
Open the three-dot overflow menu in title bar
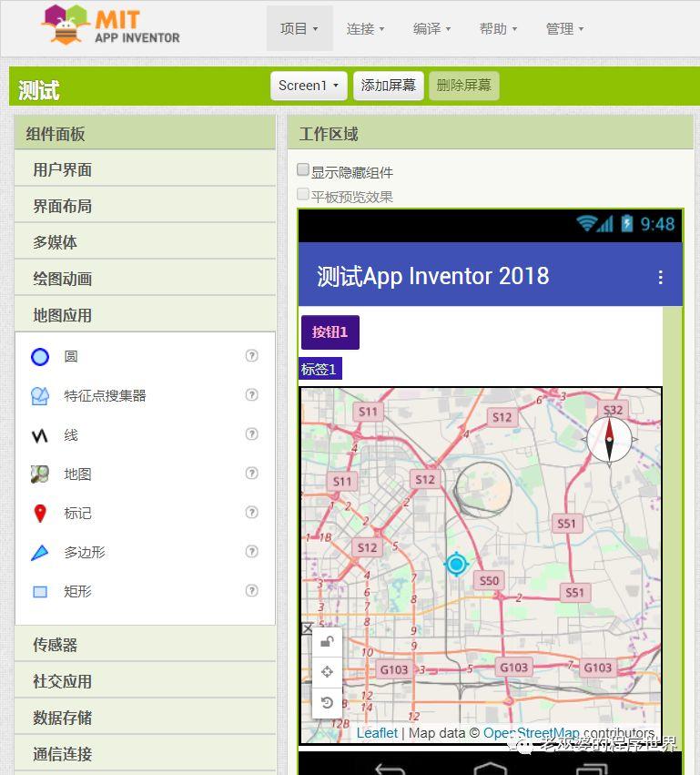click(x=661, y=277)
